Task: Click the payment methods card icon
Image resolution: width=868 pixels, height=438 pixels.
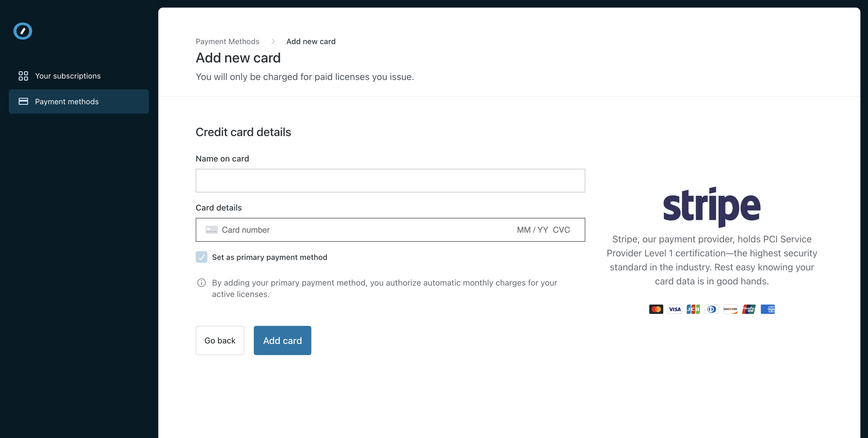Action: point(23,101)
